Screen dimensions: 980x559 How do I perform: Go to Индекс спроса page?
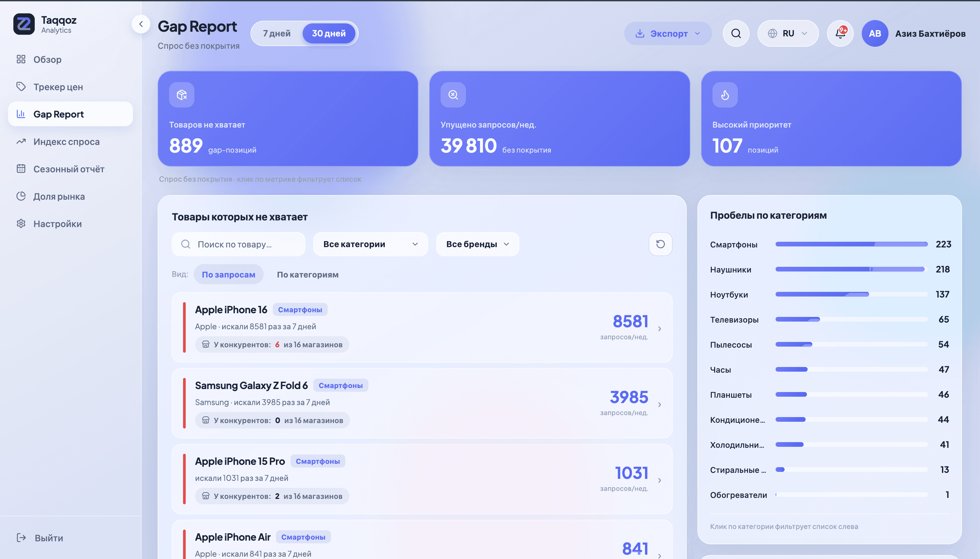coord(70,141)
